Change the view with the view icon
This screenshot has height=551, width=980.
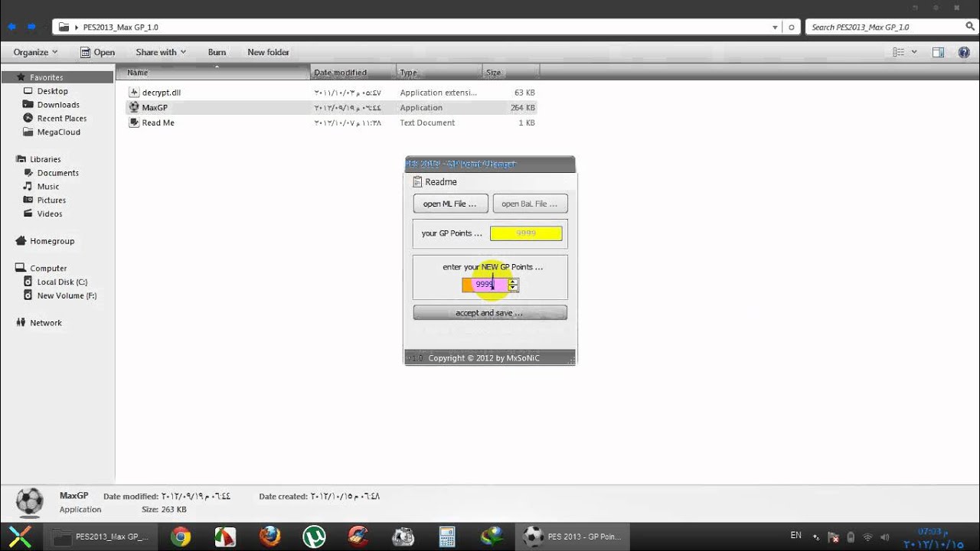[899, 52]
